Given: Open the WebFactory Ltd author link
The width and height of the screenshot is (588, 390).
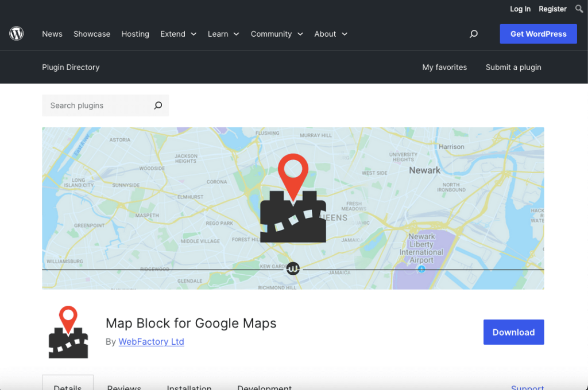Looking at the screenshot, I should 151,342.
